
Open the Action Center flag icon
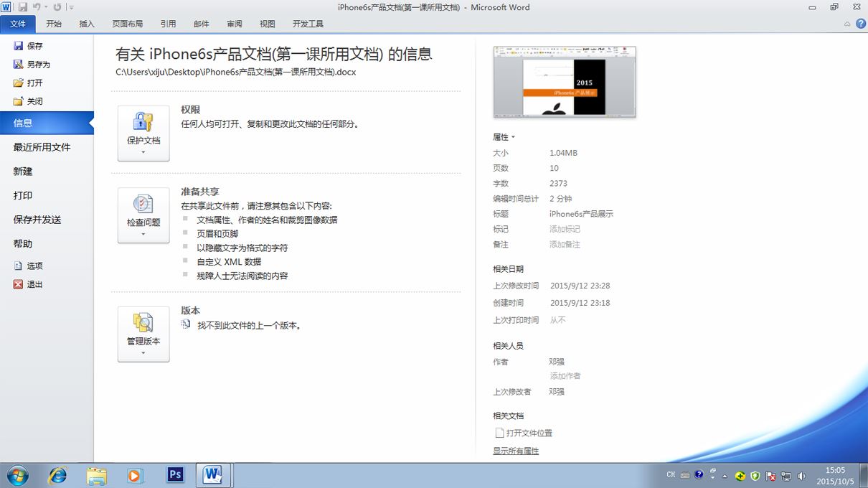(x=771, y=476)
